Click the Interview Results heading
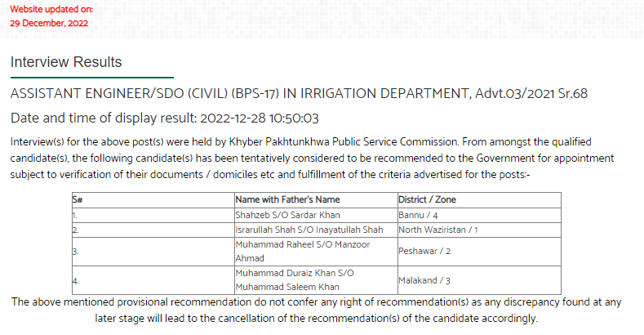Viewport: 644px width, 335px height. pos(66,62)
